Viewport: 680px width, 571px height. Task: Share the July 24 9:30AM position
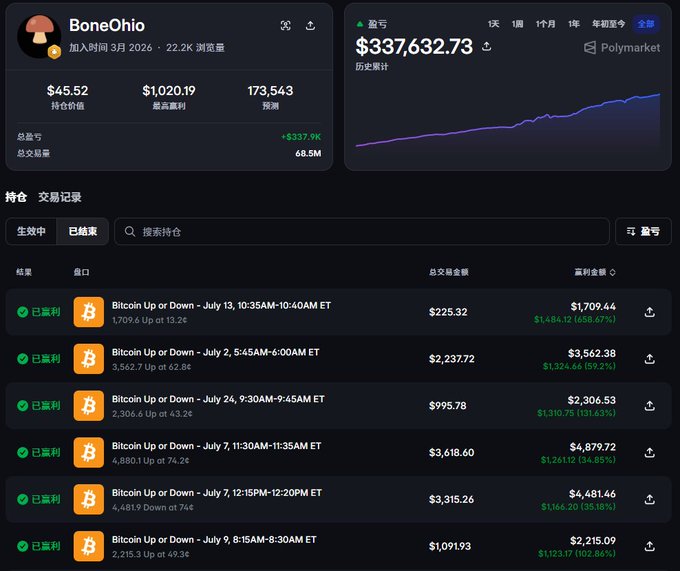(650, 405)
